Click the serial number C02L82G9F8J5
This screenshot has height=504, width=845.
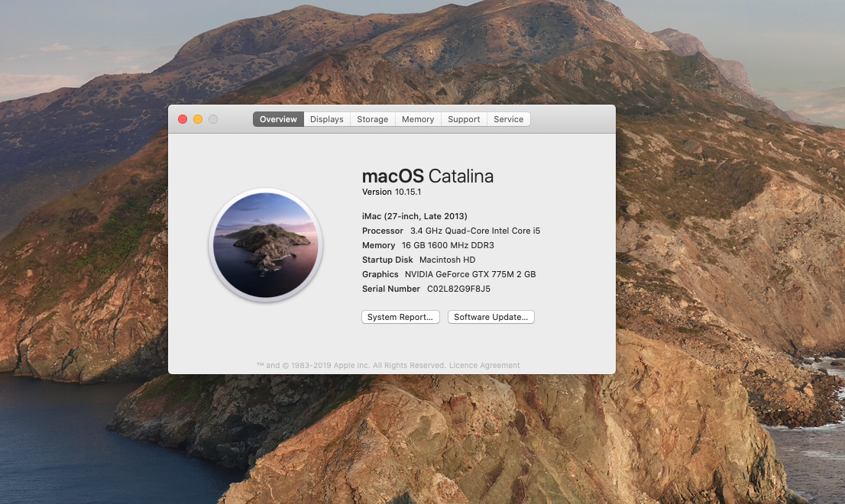458,289
